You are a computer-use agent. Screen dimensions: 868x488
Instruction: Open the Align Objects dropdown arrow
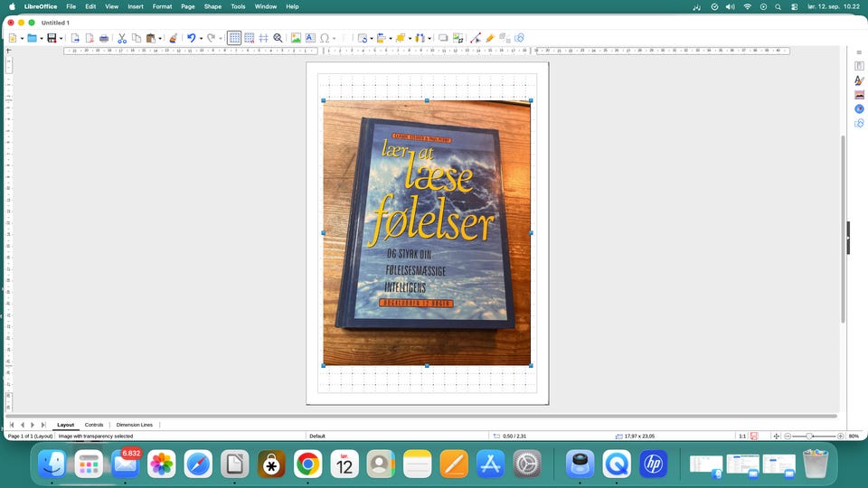391,38
